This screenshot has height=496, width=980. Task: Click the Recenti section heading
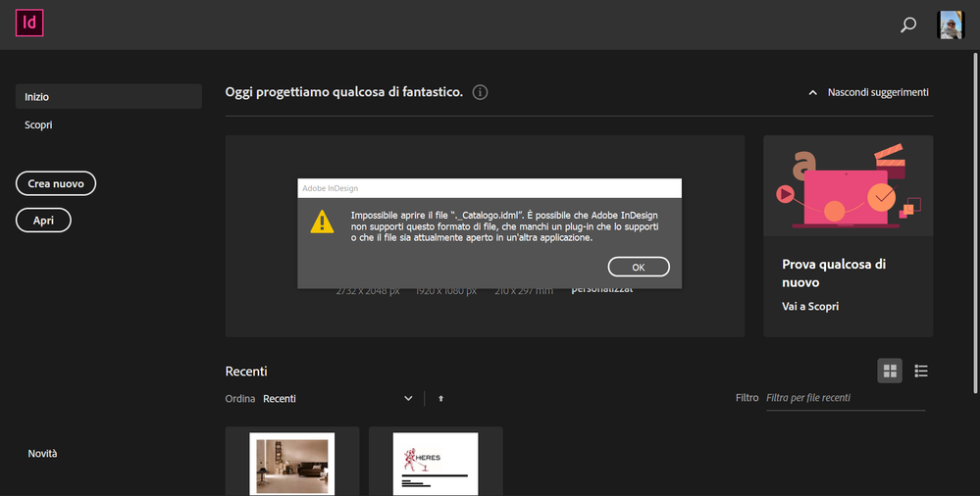pos(246,372)
